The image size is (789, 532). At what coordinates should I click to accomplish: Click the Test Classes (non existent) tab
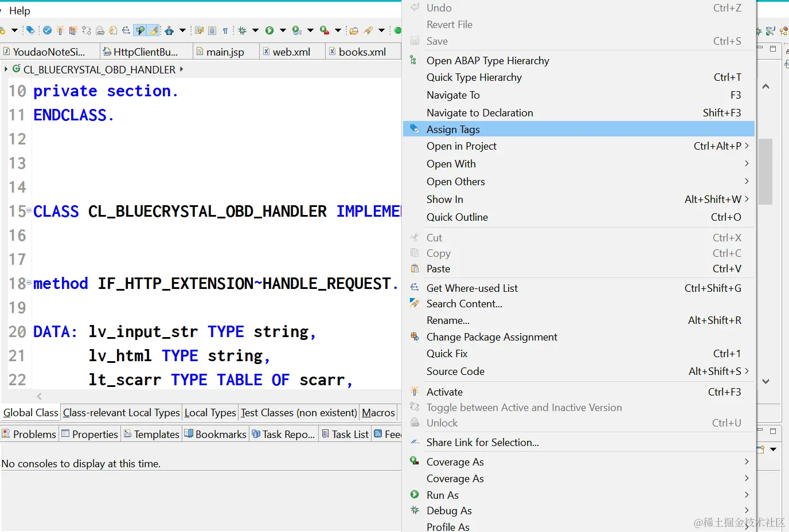coord(299,412)
